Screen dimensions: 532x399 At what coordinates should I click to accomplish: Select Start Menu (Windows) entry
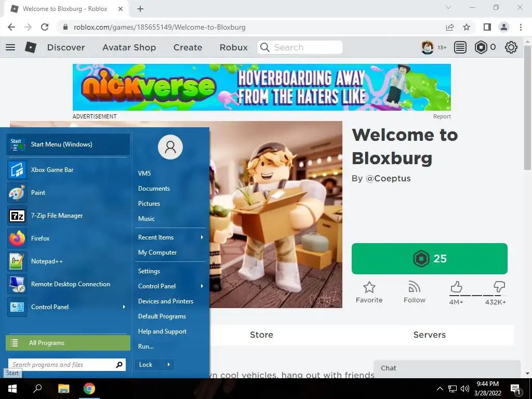coord(68,144)
